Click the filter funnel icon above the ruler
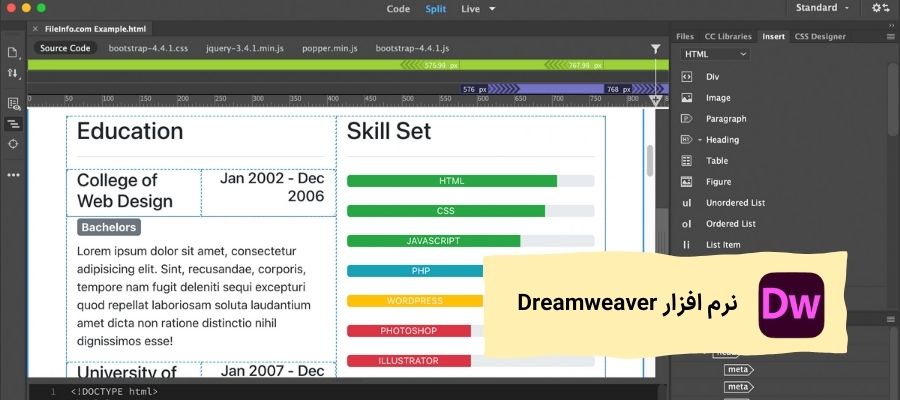 656,48
